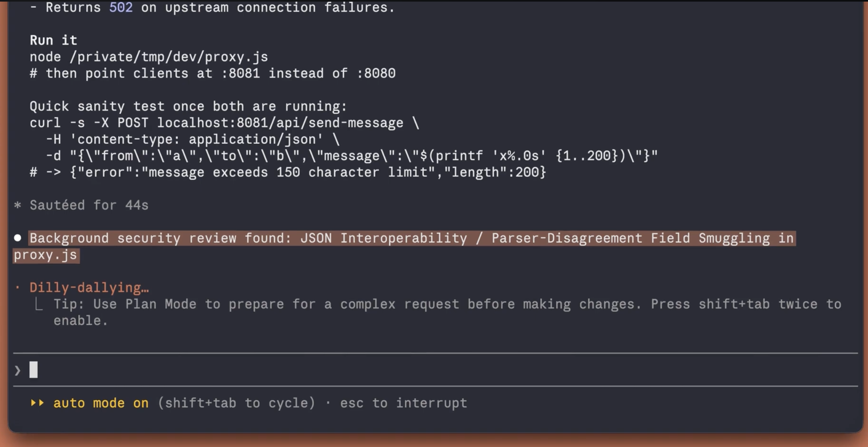Click the highlighted 'Background security review found' line
868x447 pixels.
click(412, 238)
